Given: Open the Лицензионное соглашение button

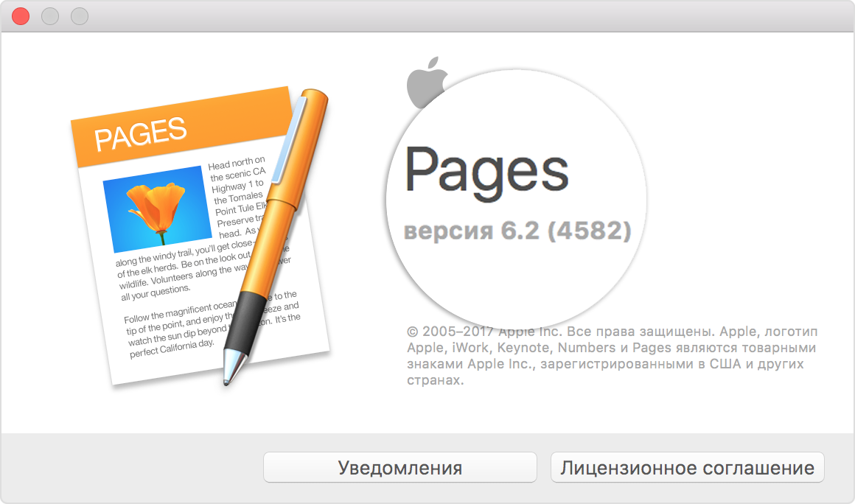Looking at the screenshot, I should click(x=687, y=467).
